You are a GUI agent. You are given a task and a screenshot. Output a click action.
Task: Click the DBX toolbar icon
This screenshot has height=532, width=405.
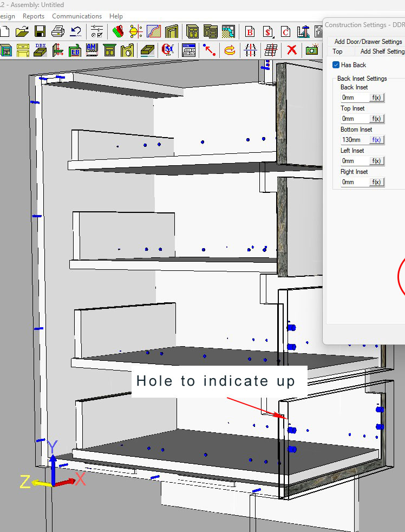(41, 50)
